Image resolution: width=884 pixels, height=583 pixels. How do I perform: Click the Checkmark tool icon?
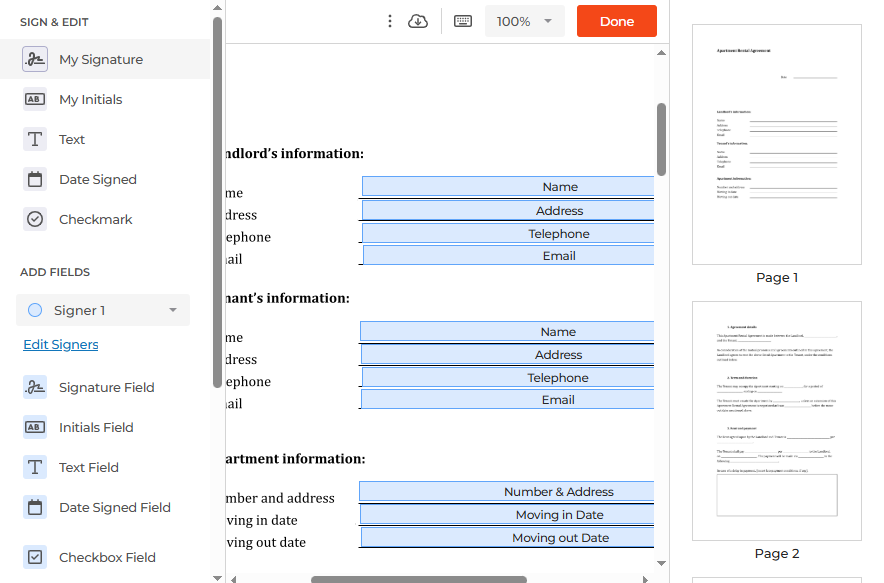pyautogui.click(x=35, y=220)
